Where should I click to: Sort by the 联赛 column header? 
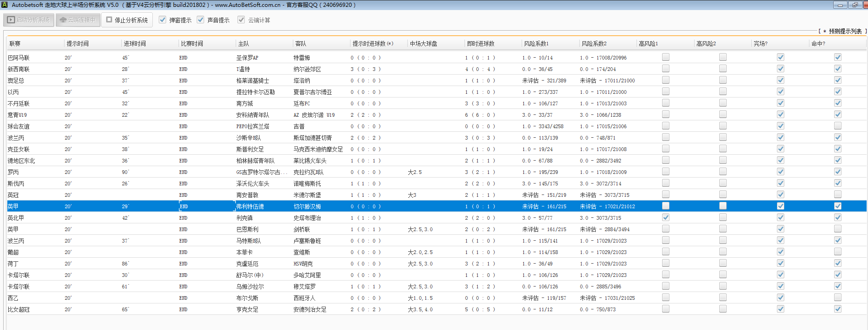click(x=15, y=43)
